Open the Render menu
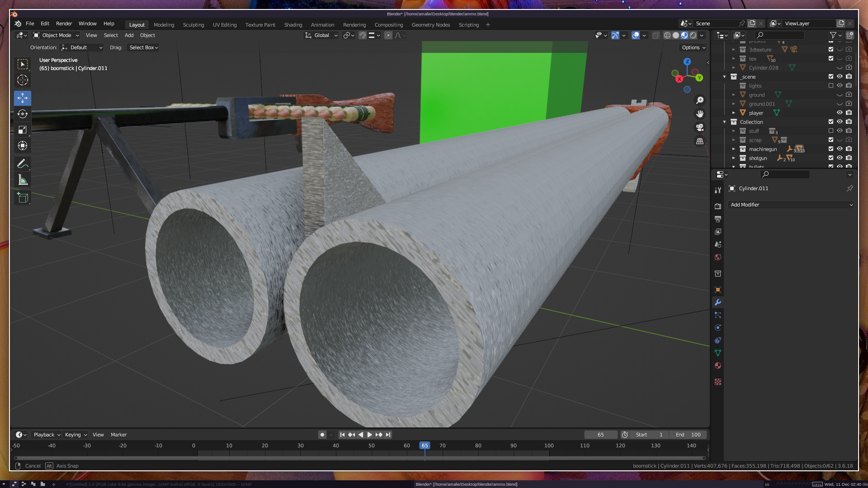Screen dimensions: 868x488 tap(64, 23)
